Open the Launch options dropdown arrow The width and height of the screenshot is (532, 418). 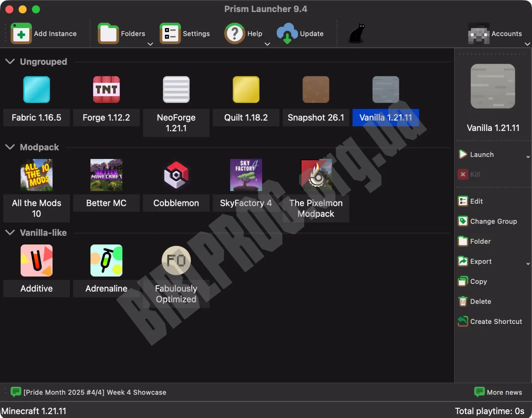(x=528, y=156)
